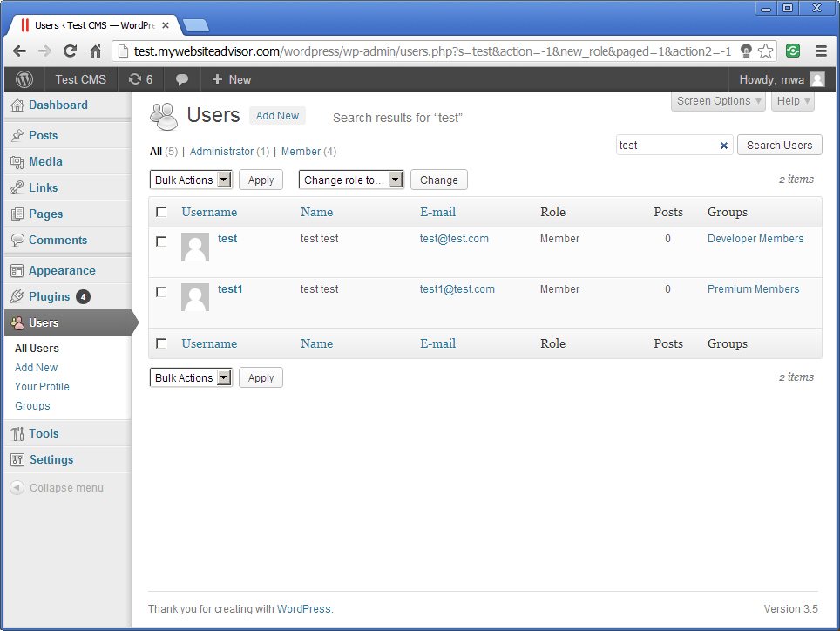Screen dimensions: 840x631
Task: Click the Dashboard house icon
Action: 17,105
